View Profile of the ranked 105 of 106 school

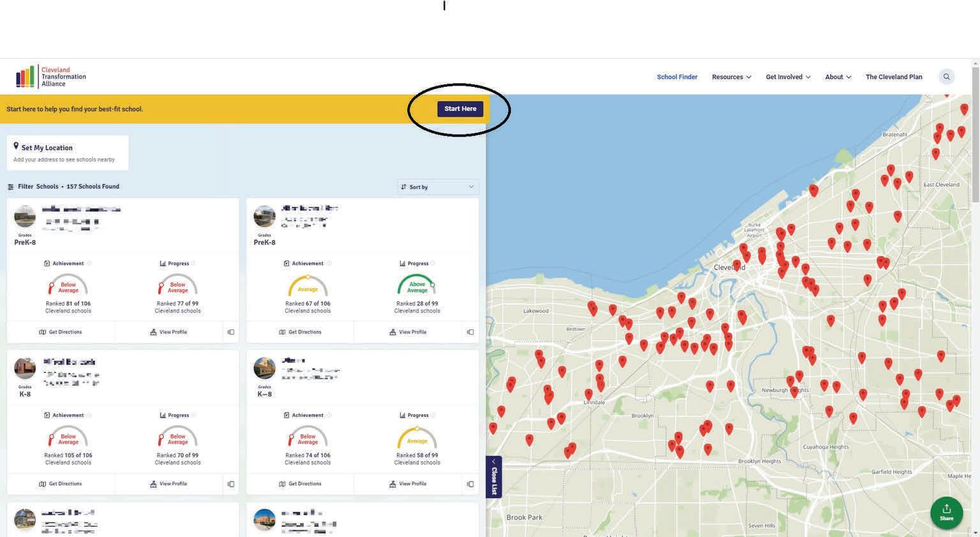pyautogui.click(x=168, y=484)
